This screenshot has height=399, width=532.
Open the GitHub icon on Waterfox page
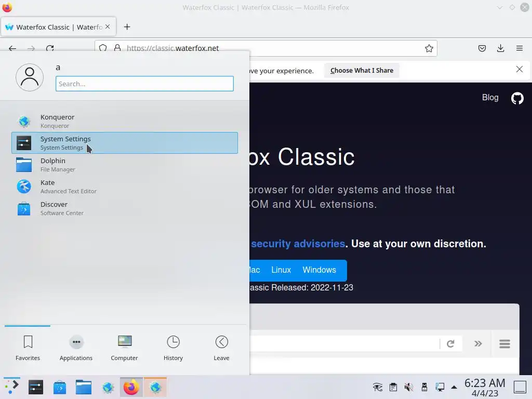[x=517, y=98]
